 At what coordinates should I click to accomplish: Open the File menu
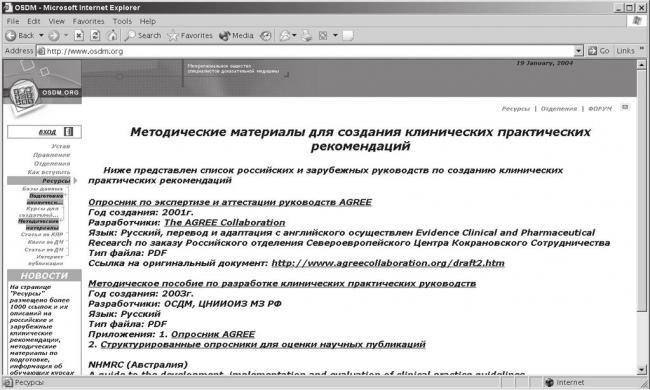pyautogui.click(x=13, y=21)
